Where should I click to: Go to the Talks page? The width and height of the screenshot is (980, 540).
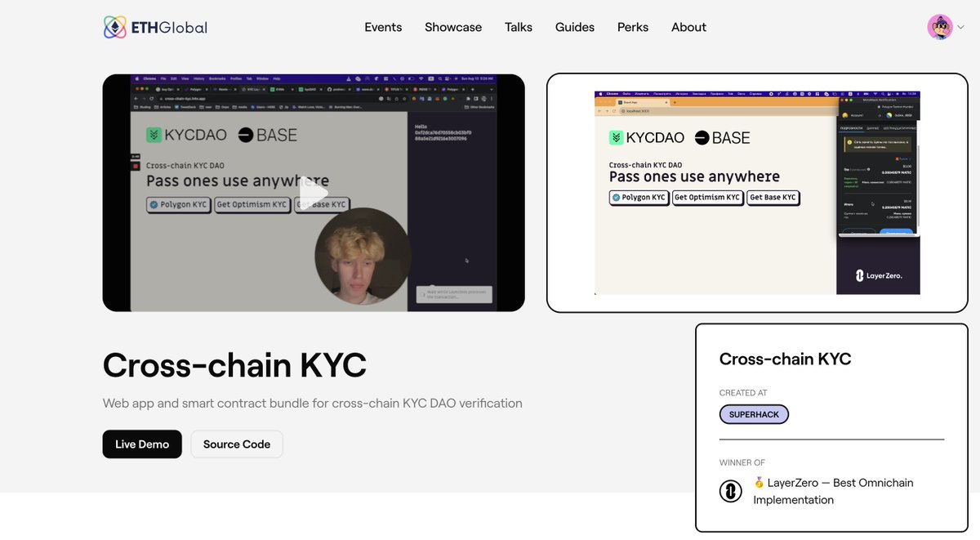(x=519, y=27)
